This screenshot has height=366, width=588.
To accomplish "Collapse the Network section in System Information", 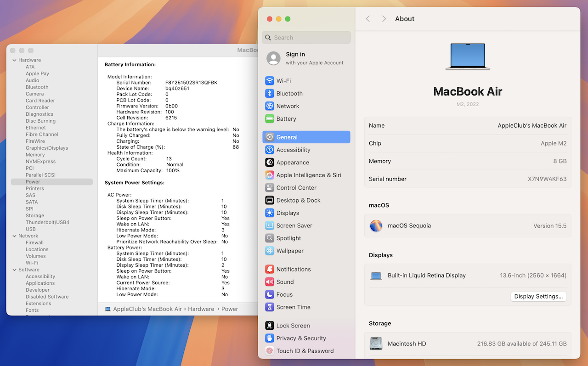I will pyautogui.click(x=14, y=236).
